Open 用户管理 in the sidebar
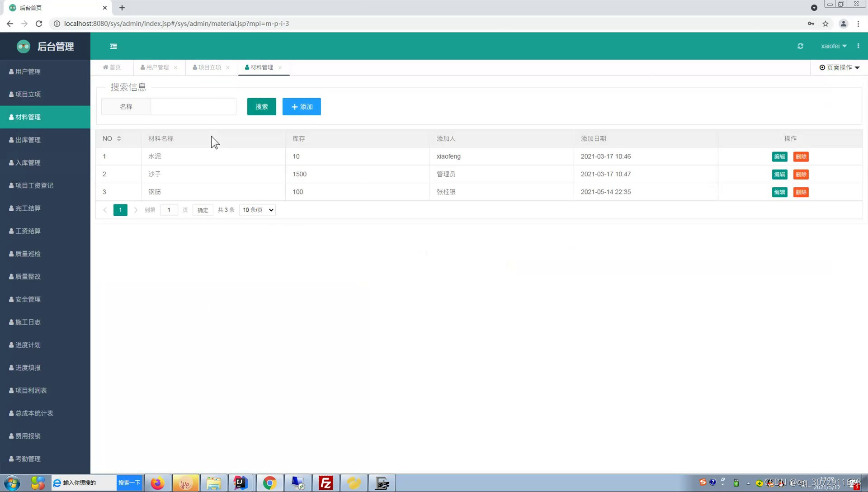 (45, 71)
